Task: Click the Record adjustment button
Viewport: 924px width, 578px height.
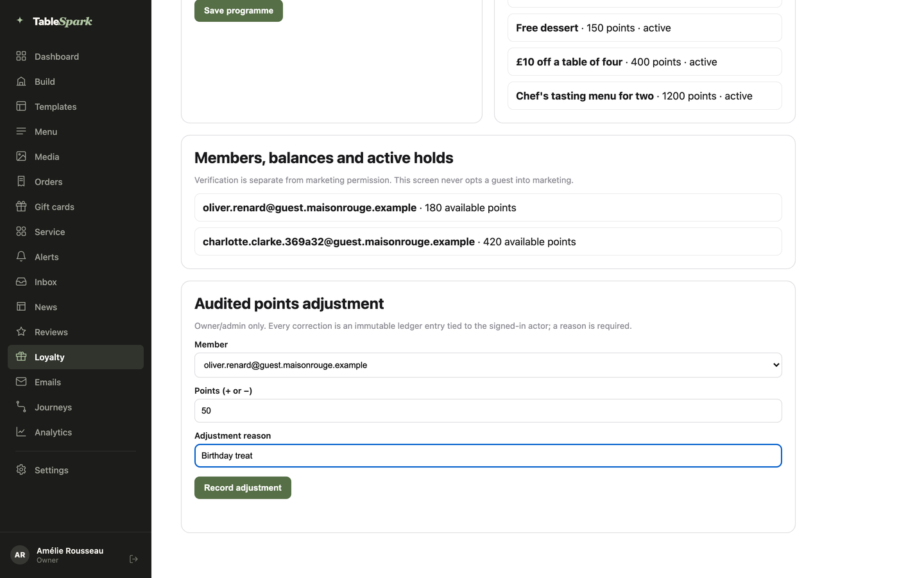Action: point(243,487)
